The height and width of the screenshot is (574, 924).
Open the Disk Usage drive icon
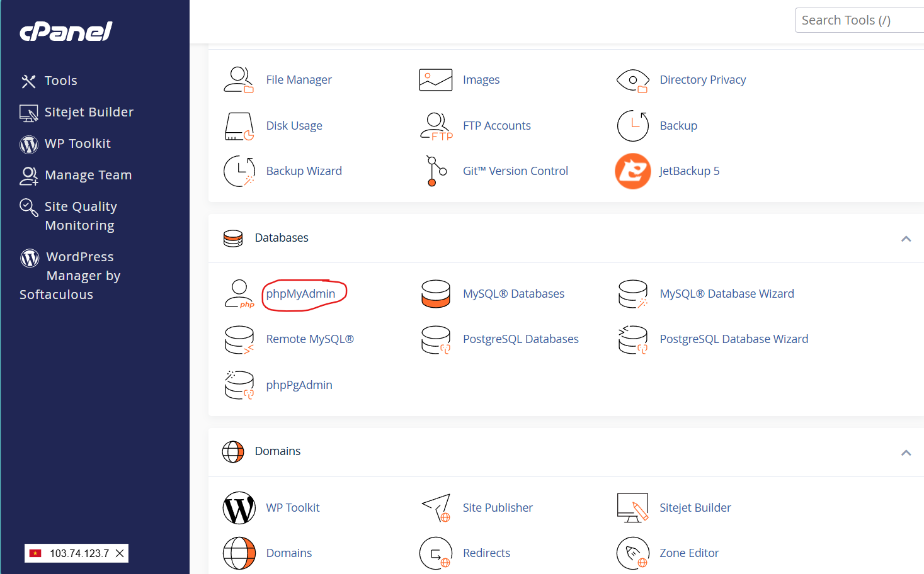click(x=239, y=126)
